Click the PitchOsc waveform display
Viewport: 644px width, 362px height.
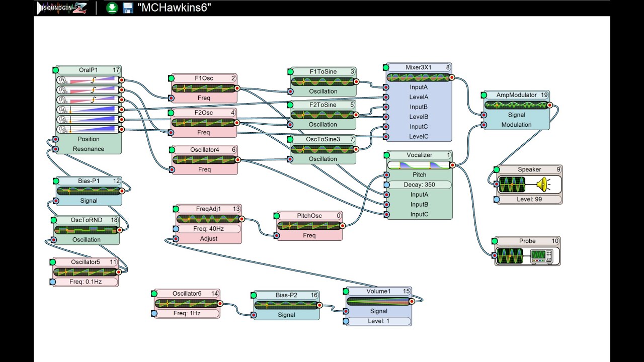coord(309,226)
